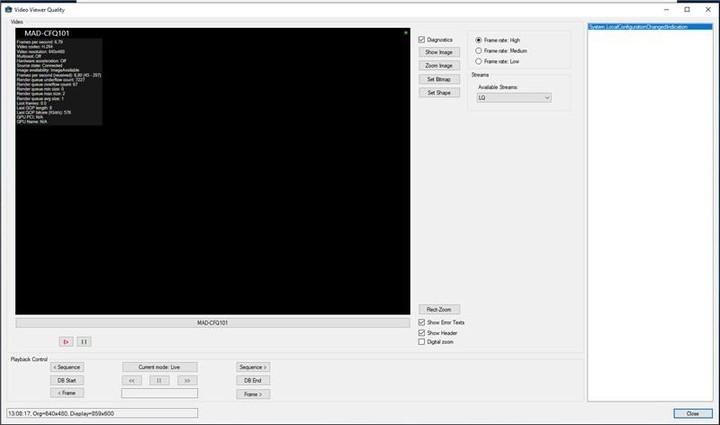Click the Video Viewer Quality title bar icon
The image size is (720, 425).
tap(6, 9)
